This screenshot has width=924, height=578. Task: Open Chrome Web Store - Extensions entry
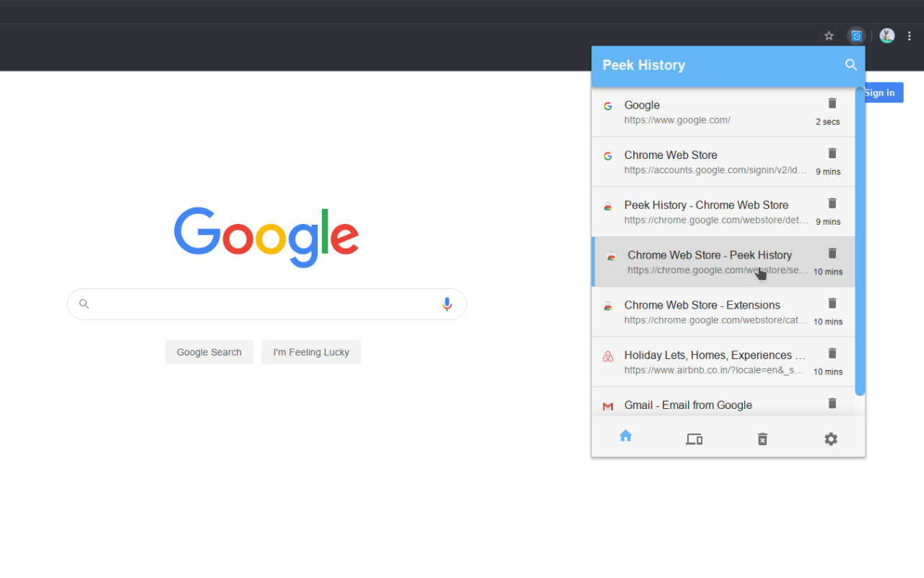coord(723,311)
